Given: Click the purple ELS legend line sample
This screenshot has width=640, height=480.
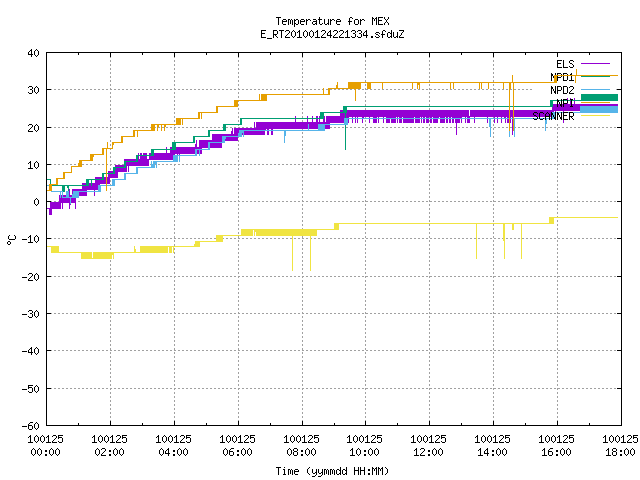Looking at the screenshot, I should click(x=595, y=64).
